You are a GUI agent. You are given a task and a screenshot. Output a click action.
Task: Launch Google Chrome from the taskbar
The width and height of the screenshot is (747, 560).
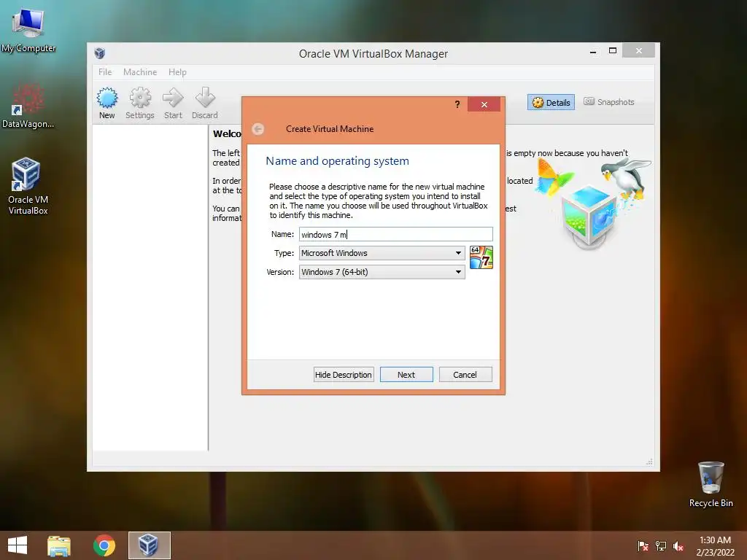[104, 545]
